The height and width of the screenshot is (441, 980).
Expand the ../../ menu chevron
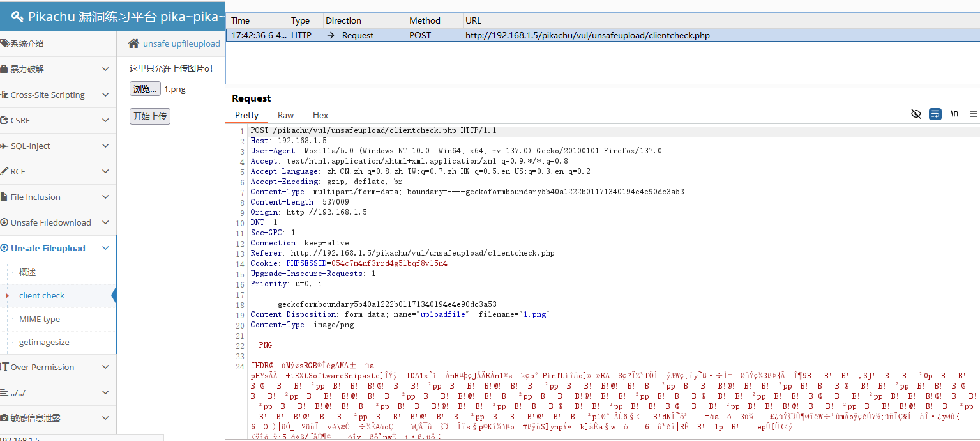pos(105,392)
